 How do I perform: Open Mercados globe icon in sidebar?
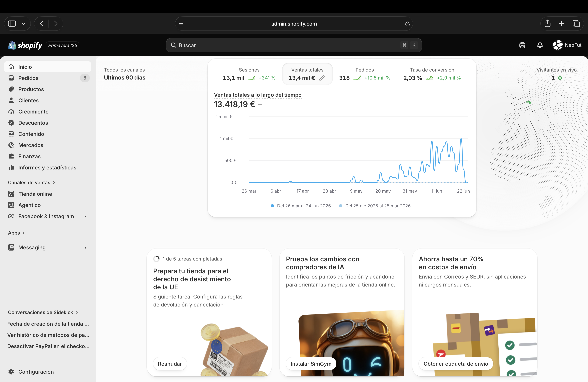tap(11, 145)
